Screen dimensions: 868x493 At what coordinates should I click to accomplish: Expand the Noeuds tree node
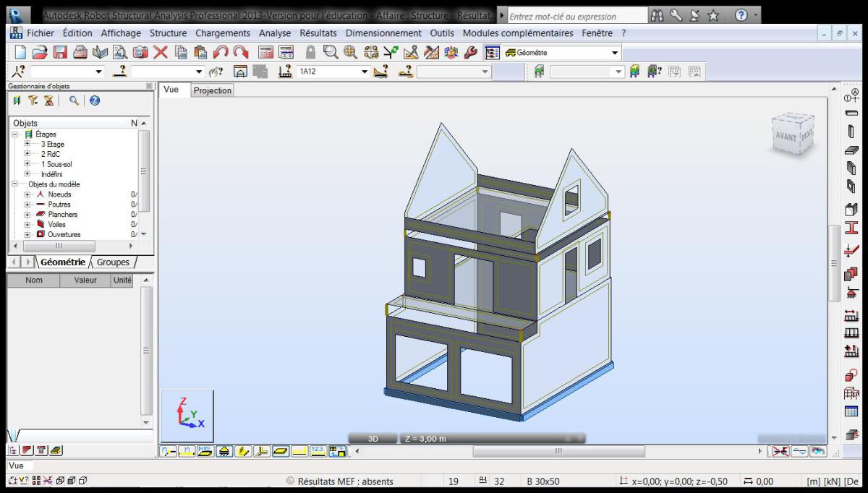tap(27, 194)
